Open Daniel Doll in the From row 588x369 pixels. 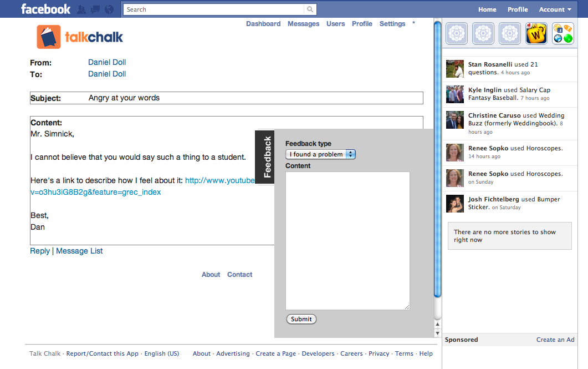pyautogui.click(x=107, y=62)
